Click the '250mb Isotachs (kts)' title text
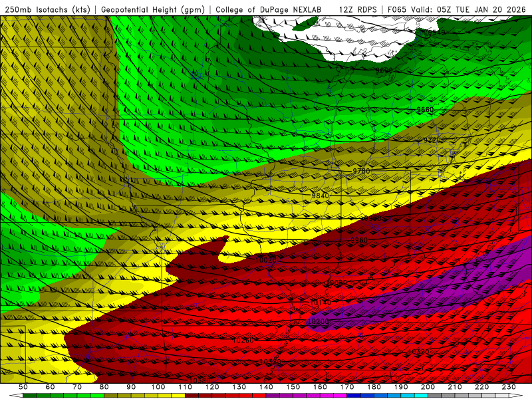The image size is (532, 399). click(48, 10)
